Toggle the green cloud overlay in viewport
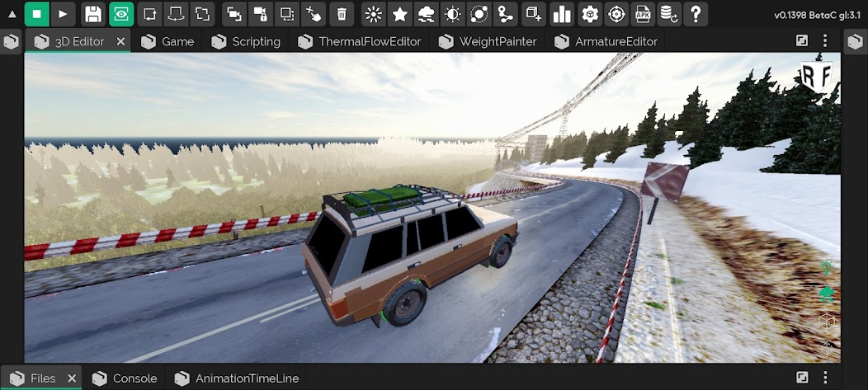868x390 pixels. (826, 293)
